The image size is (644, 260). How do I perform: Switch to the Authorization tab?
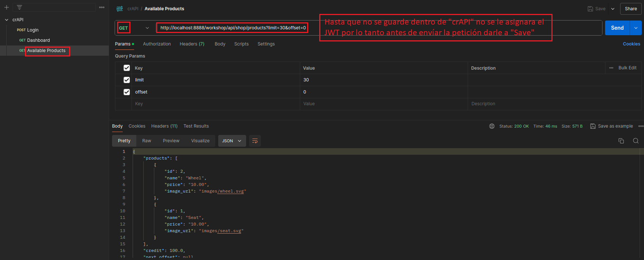click(x=157, y=44)
